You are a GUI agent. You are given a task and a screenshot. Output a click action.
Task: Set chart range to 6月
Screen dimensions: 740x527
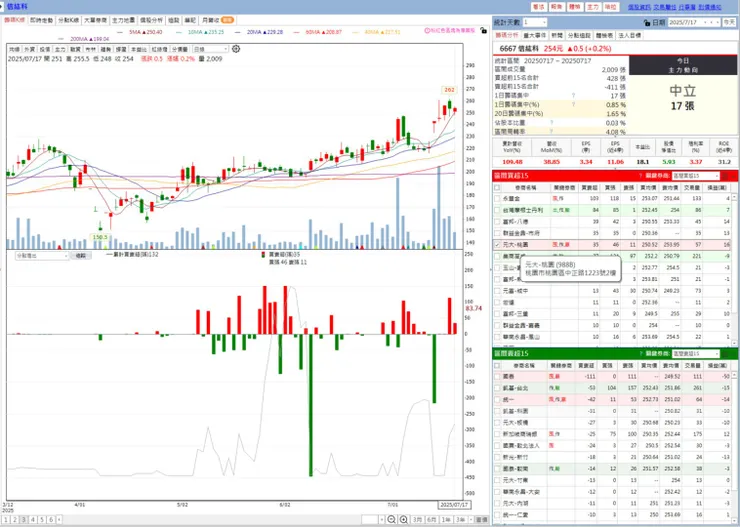[x=431, y=519]
